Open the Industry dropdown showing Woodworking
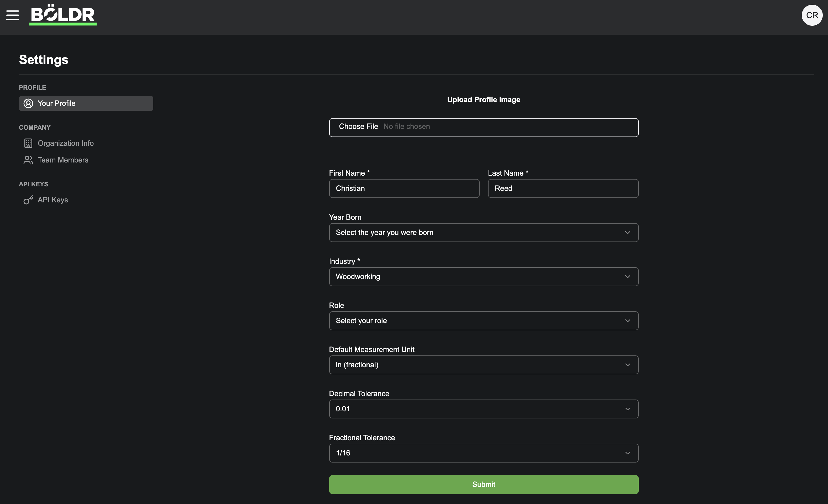 tap(484, 276)
